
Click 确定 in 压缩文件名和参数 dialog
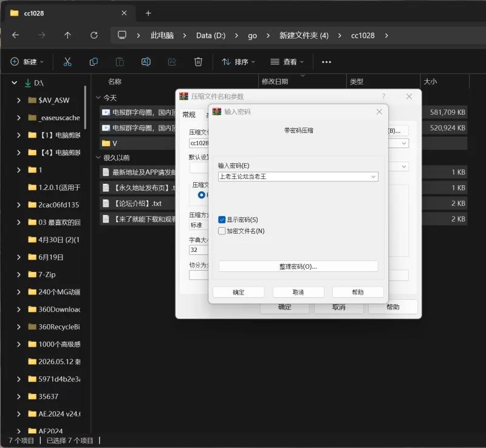284,308
